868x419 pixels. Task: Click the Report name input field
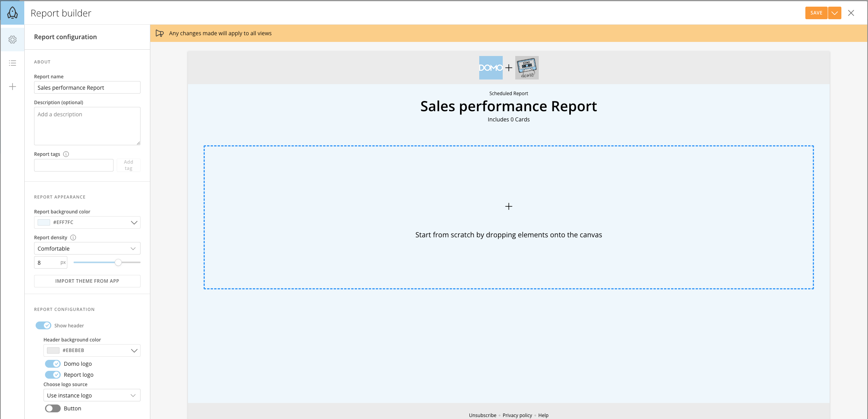tap(87, 87)
